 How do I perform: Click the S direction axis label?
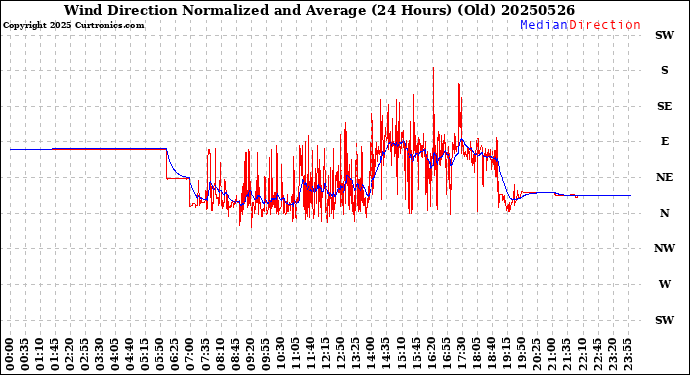point(664,70)
